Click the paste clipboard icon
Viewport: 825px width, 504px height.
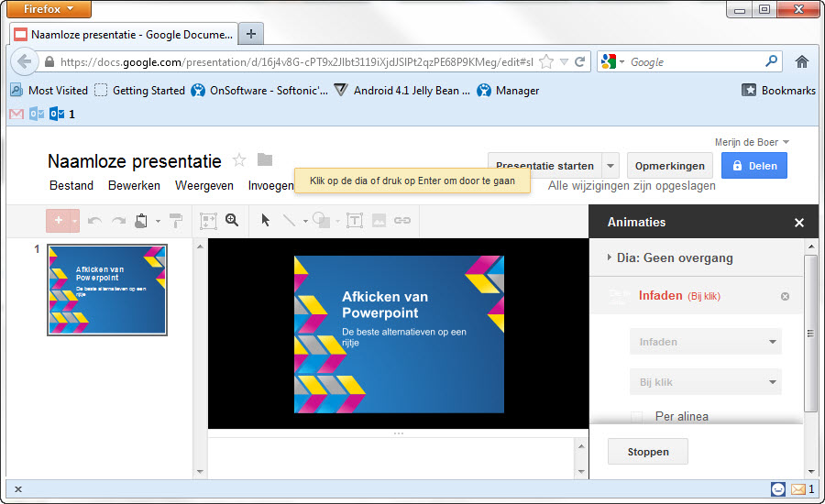click(x=141, y=221)
